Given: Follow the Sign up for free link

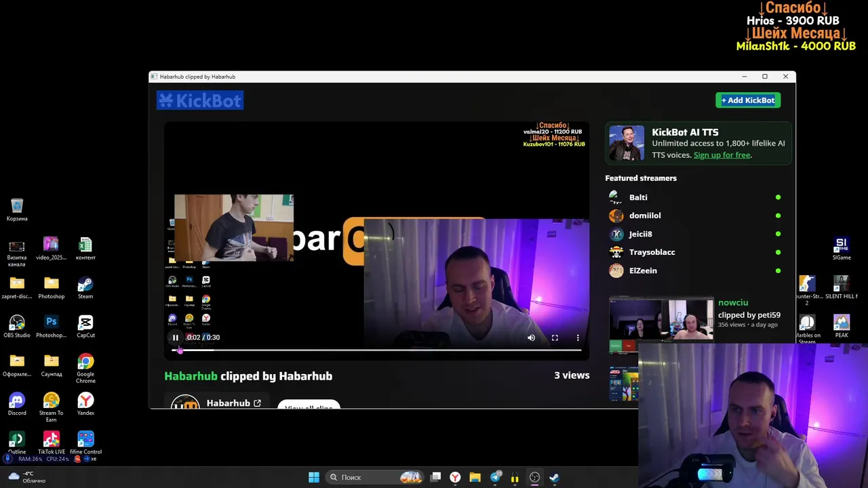Looking at the screenshot, I should pyautogui.click(x=722, y=155).
